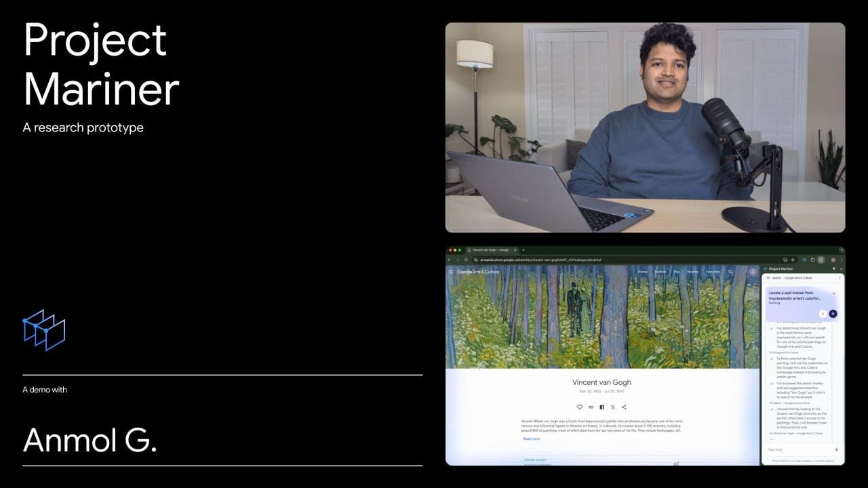Click the microphone icon in Mariner input
The height and width of the screenshot is (488, 868).
(836, 449)
